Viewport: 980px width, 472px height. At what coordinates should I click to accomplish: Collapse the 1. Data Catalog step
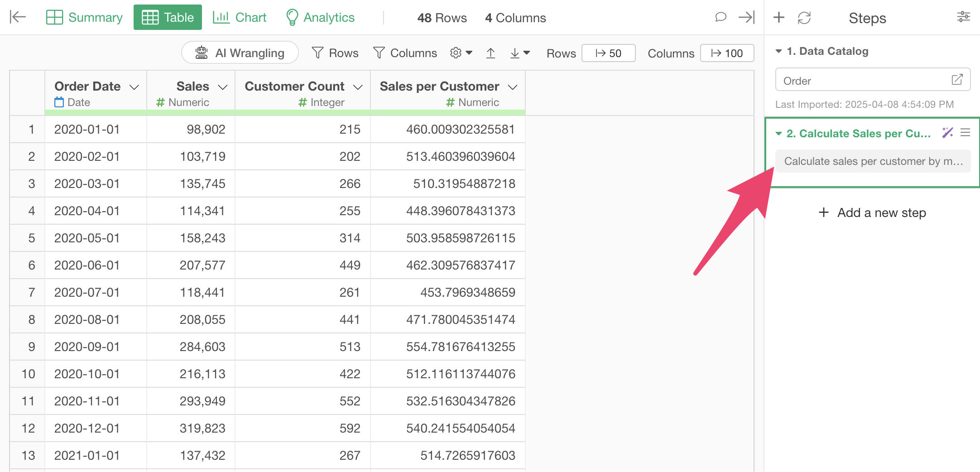point(778,51)
